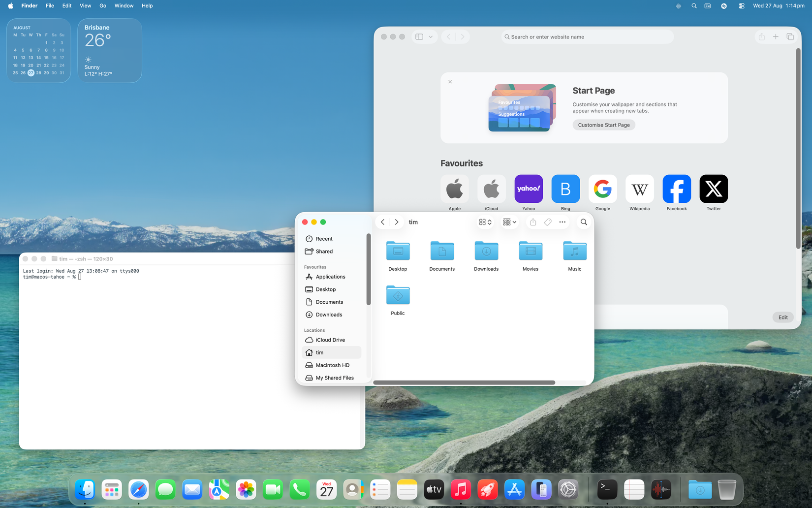
Task: Toggle the Safari sidebar
Action: (419, 36)
